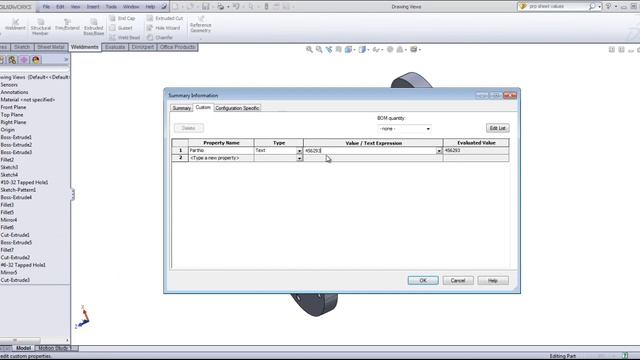
Task: Click the Help button in dialog
Action: [493, 280]
